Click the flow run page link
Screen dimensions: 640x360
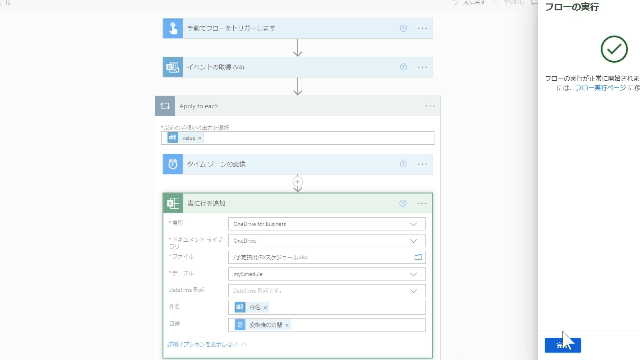pos(600,88)
